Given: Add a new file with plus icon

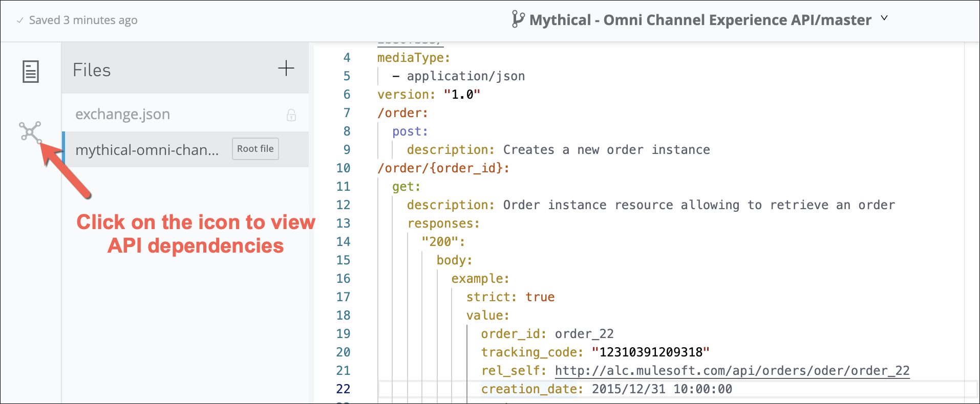Looking at the screenshot, I should [286, 68].
